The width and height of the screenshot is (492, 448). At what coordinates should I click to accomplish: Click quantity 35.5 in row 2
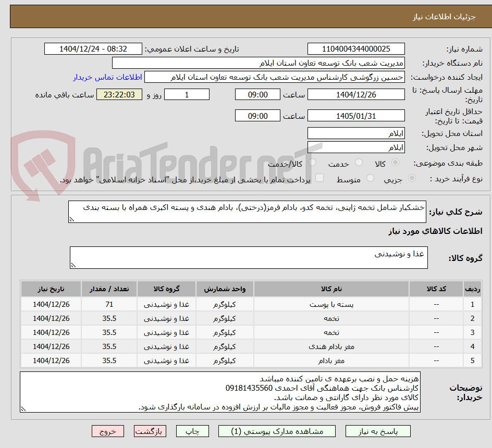[x=109, y=319]
